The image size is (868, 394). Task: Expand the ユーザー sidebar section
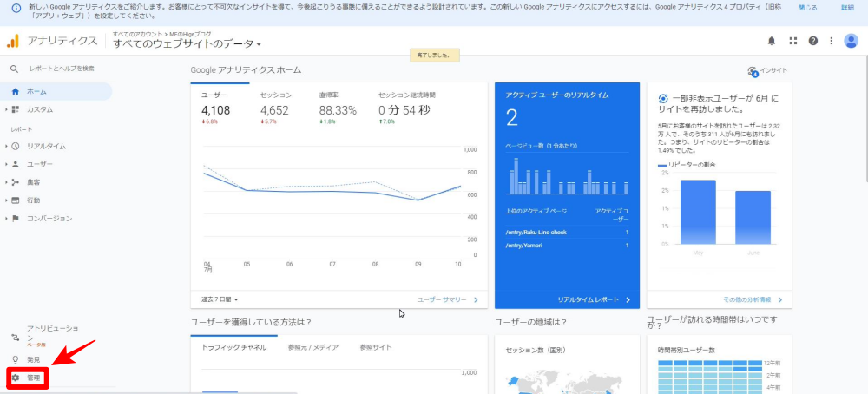[6, 164]
